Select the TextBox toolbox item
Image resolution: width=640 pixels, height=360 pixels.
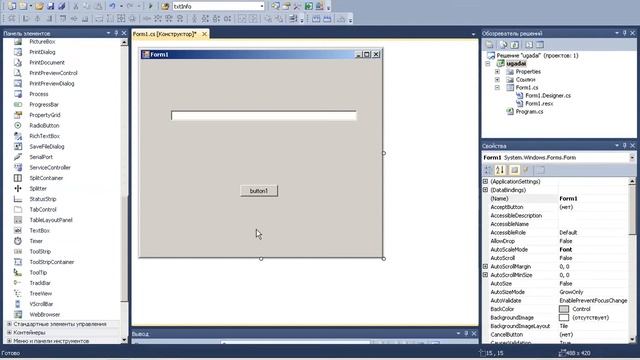click(x=39, y=231)
